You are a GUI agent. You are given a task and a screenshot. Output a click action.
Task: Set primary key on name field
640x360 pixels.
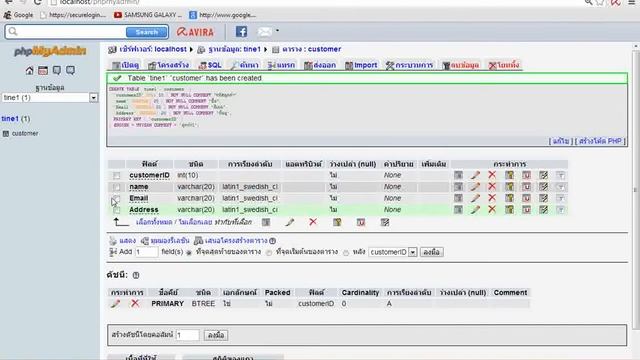509,187
